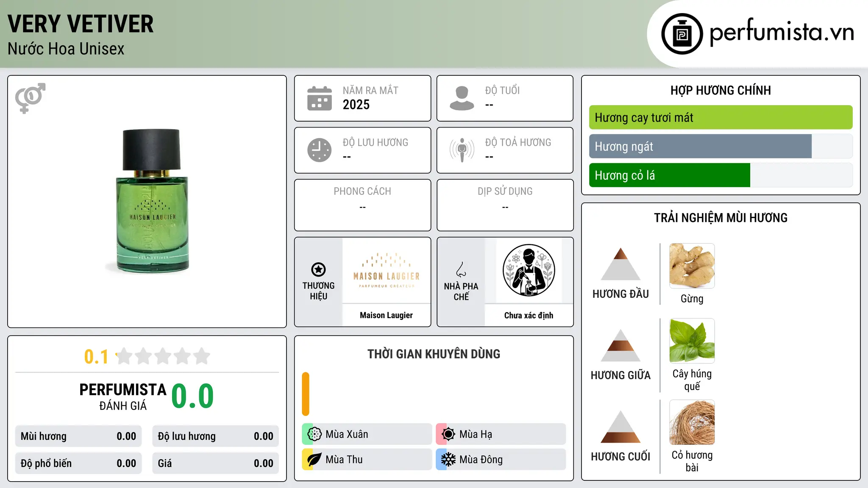The image size is (868, 488).
Task: Open the Maison Laugier brand logo
Action: coord(386,271)
